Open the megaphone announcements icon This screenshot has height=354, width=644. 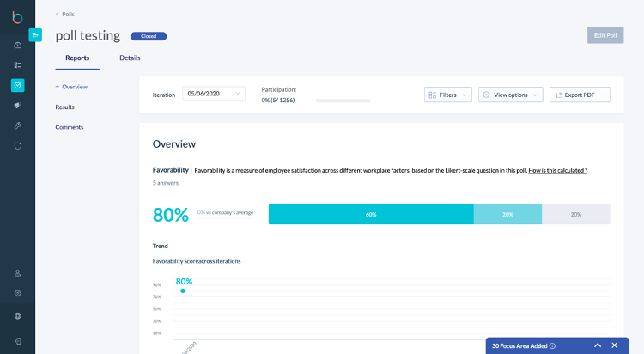[x=17, y=105]
